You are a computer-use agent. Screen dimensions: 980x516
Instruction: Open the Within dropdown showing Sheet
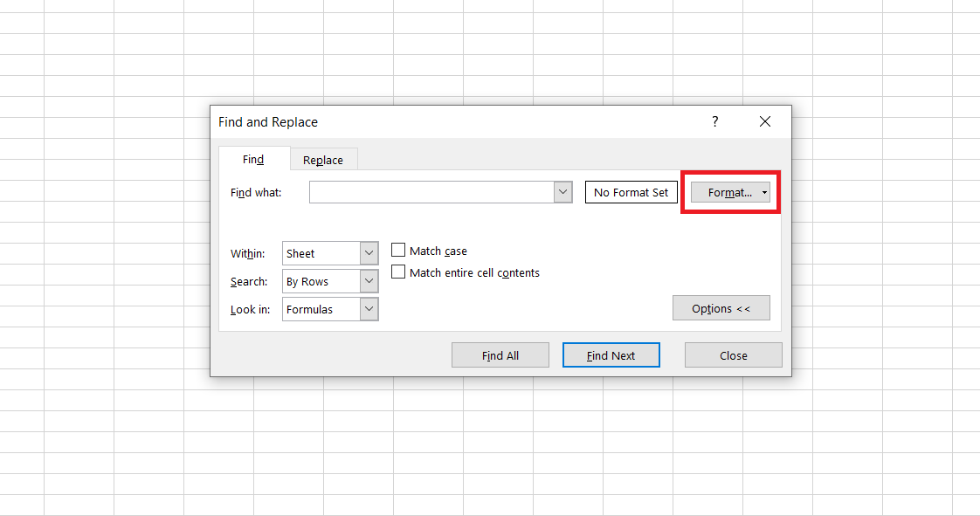tap(331, 253)
